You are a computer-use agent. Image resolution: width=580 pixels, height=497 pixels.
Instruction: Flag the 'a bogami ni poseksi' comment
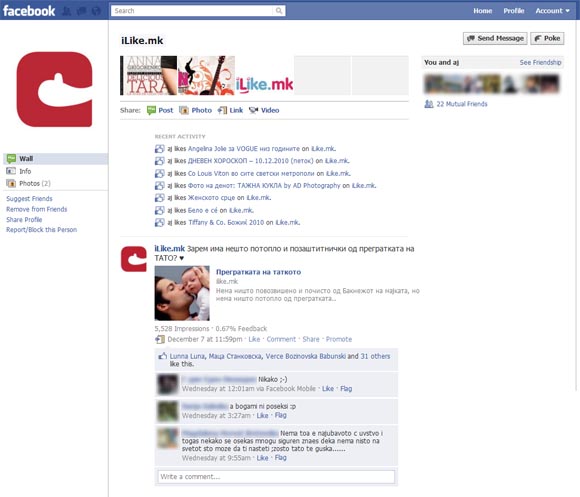pyautogui.click(x=280, y=415)
